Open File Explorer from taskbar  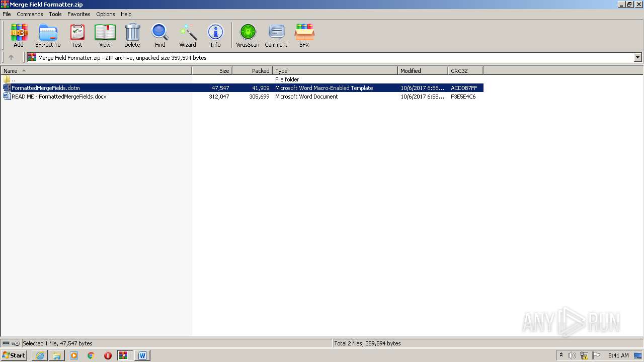[x=57, y=355]
